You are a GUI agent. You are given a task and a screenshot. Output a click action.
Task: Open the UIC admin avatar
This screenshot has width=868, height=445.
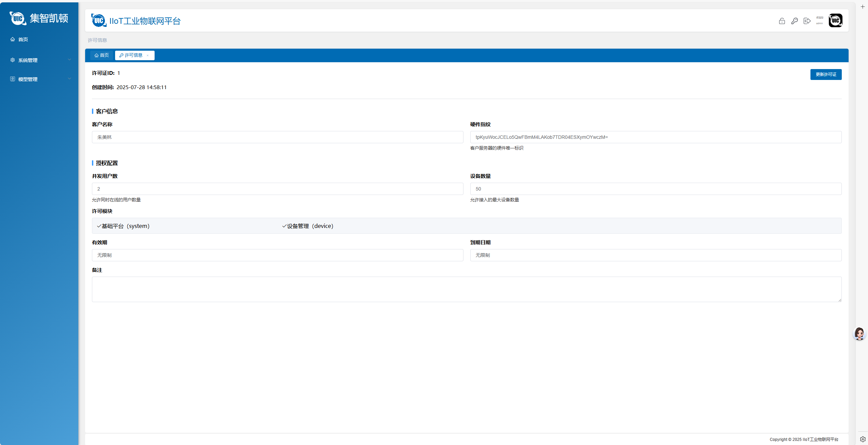(x=835, y=20)
